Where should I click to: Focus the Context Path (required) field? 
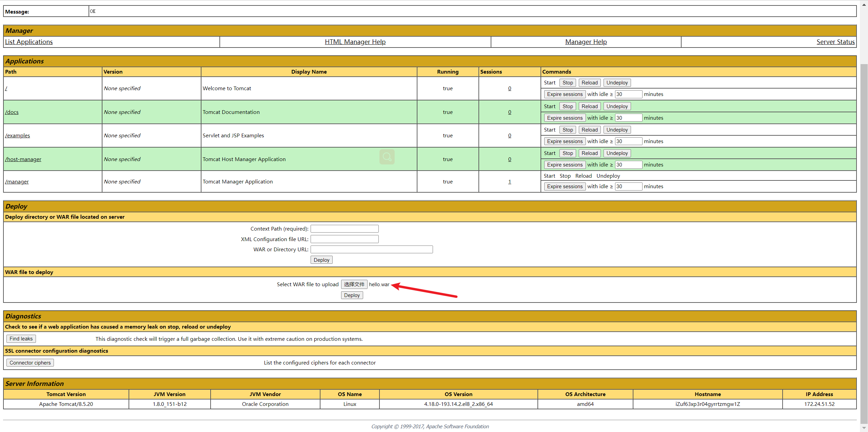point(344,229)
